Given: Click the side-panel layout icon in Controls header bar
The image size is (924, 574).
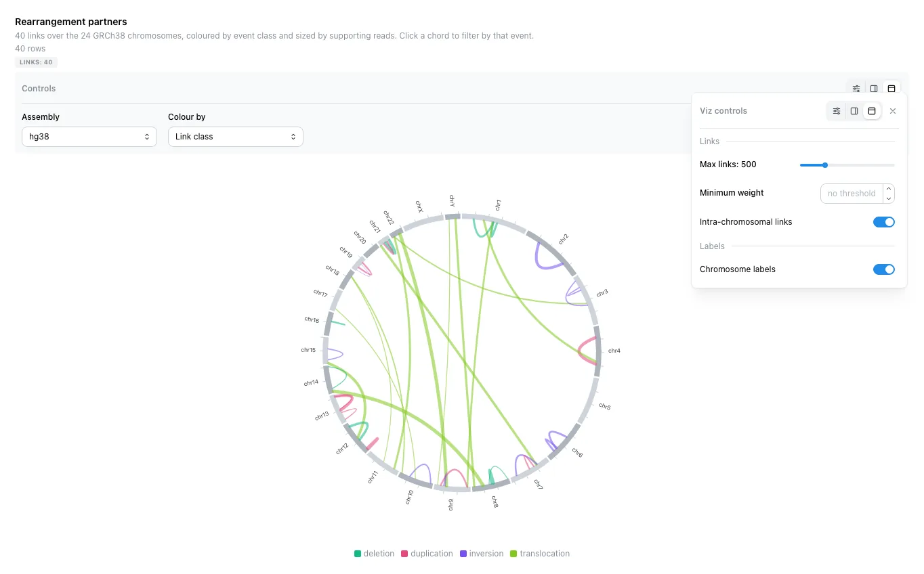Looking at the screenshot, I should (874, 89).
